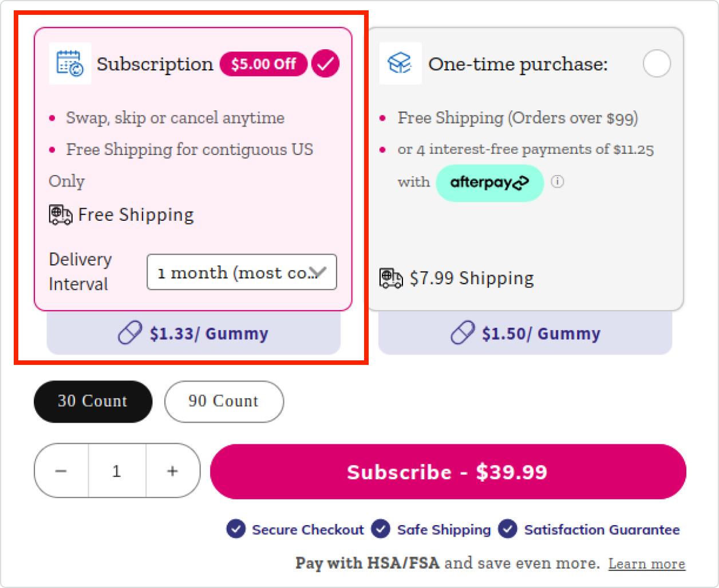Click the pill icon beside $1.50/ Gummy
The height and width of the screenshot is (588, 719).
click(x=463, y=333)
